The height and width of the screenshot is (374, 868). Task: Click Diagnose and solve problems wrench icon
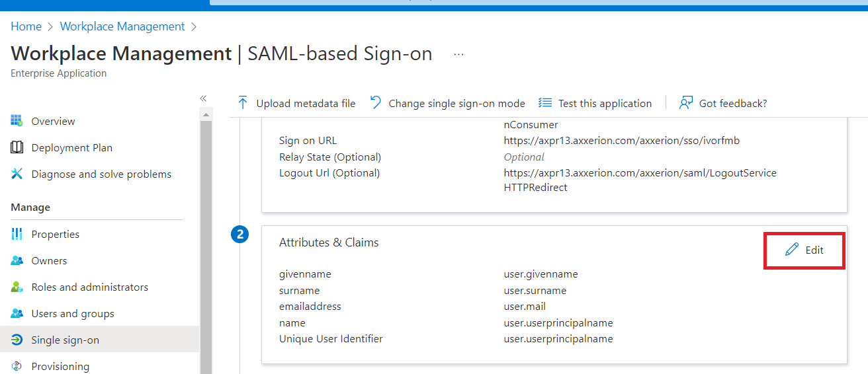pos(17,174)
